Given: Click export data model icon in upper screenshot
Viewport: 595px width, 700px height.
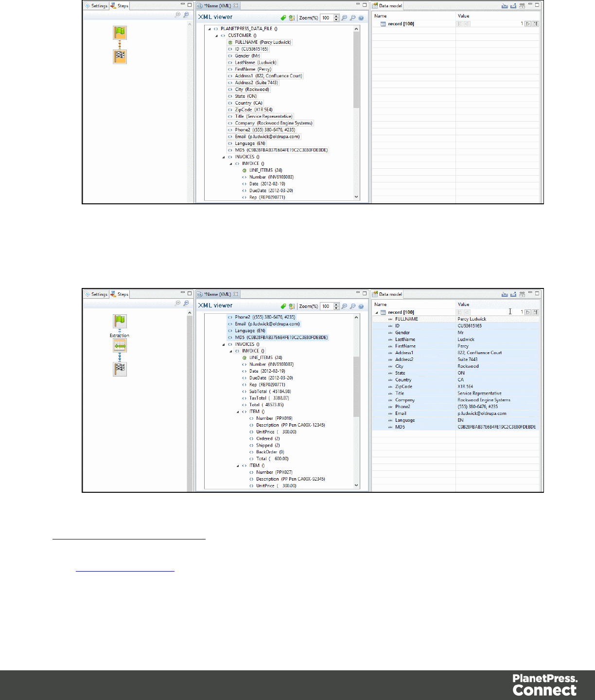Looking at the screenshot, I should pos(513,6).
